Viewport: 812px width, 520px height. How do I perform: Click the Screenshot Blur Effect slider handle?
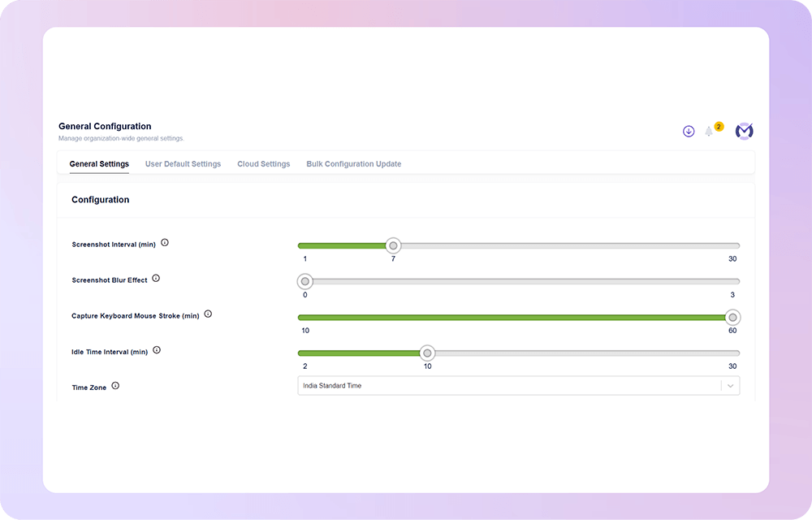[305, 281]
